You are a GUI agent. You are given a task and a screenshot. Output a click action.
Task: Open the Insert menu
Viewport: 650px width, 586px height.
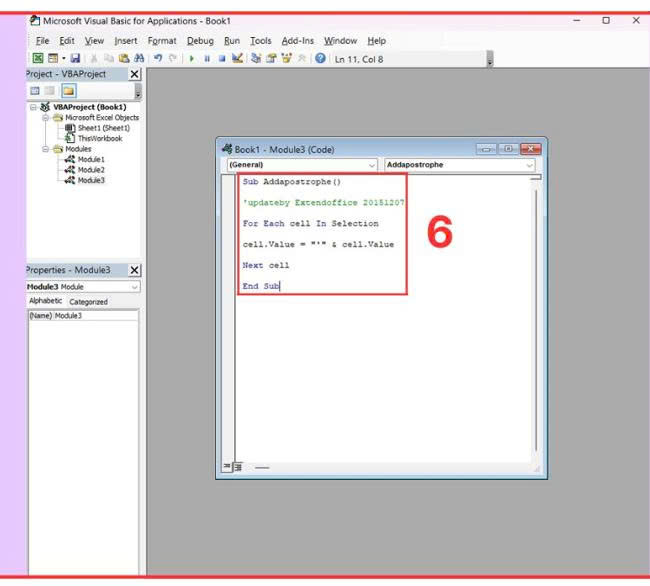pyautogui.click(x=126, y=41)
